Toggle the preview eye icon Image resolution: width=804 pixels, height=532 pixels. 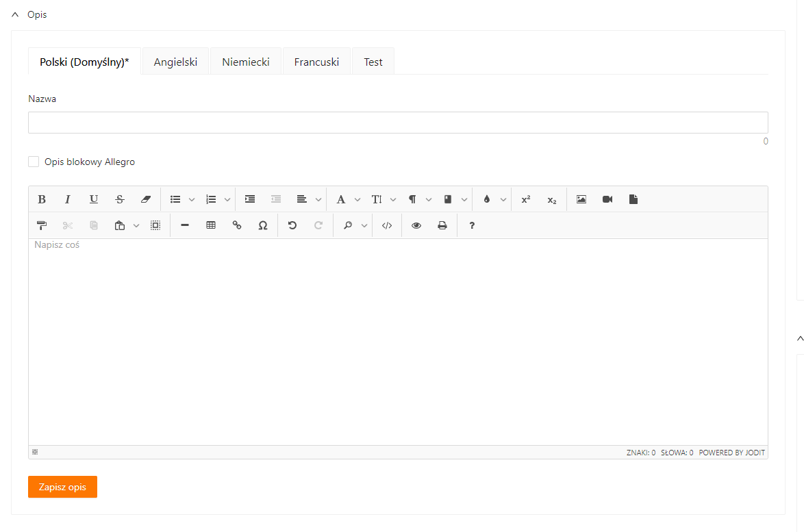coord(416,225)
